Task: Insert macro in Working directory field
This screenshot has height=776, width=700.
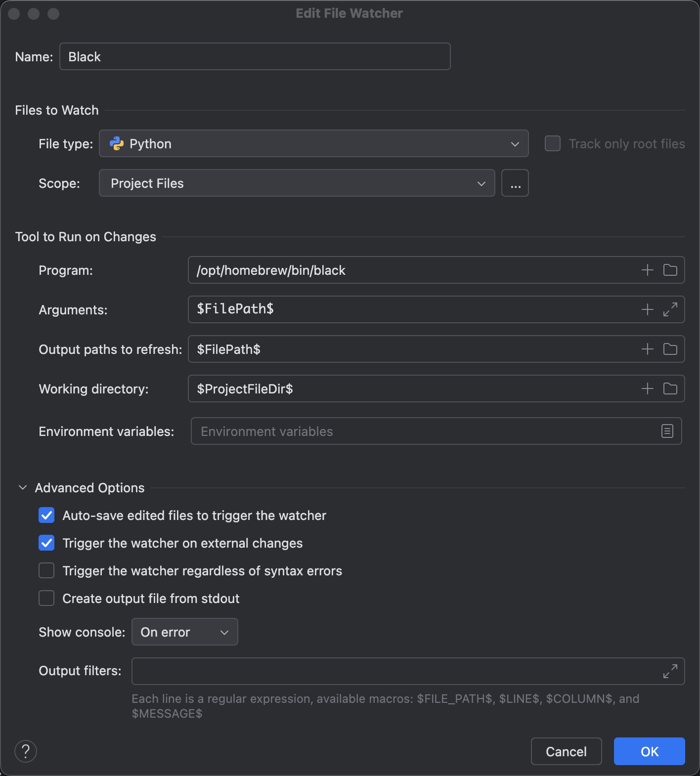Action: (x=647, y=388)
